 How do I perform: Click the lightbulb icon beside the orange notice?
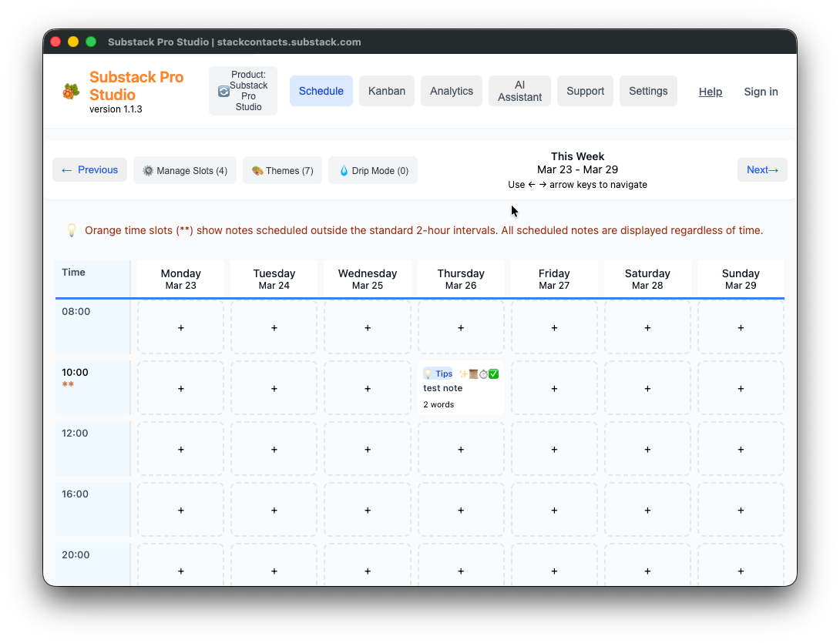pos(71,230)
